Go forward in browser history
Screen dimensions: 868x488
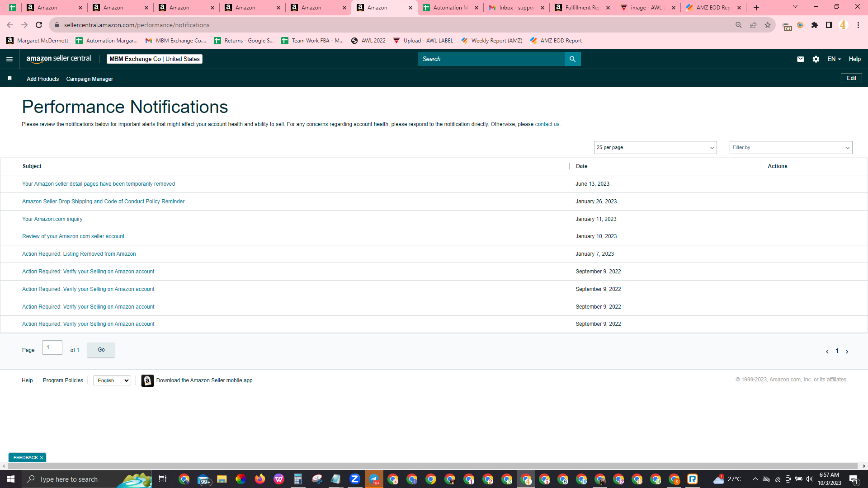coord(24,25)
